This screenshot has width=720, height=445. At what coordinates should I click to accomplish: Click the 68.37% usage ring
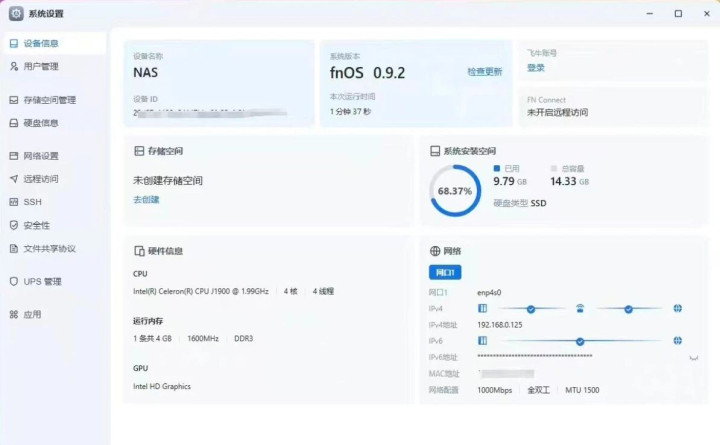pyautogui.click(x=455, y=191)
